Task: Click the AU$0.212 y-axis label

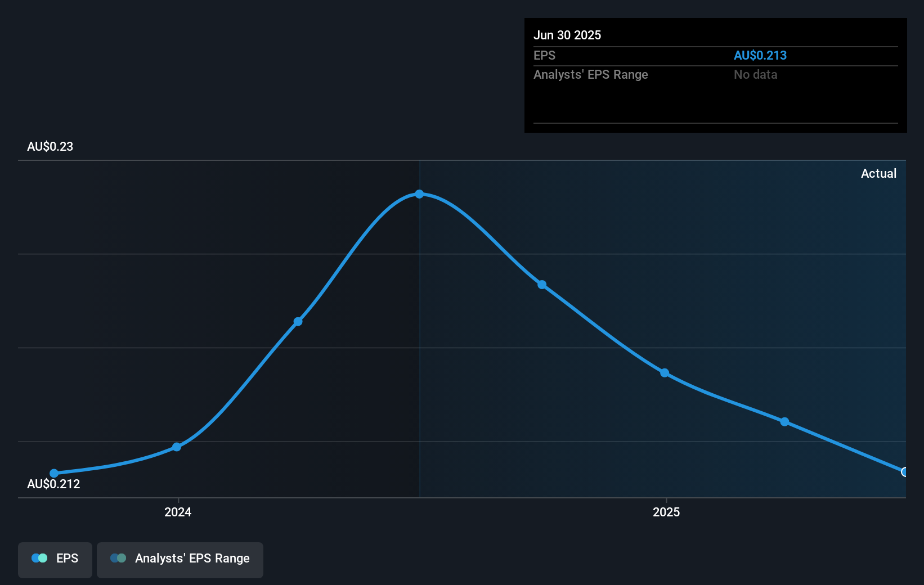Action: 53,484
